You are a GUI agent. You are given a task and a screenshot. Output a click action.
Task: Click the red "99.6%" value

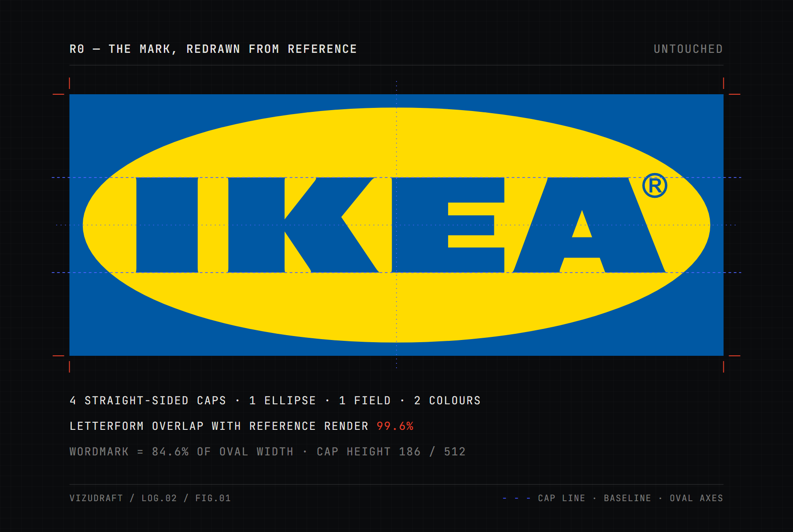coord(395,426)
